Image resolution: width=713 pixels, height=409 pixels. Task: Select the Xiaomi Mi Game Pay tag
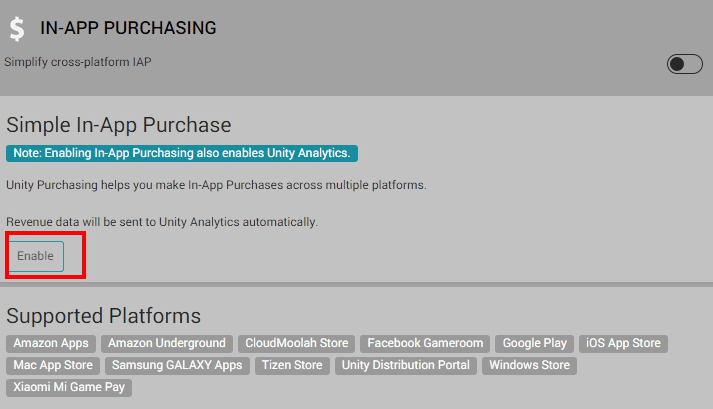(x=69, y=387)
